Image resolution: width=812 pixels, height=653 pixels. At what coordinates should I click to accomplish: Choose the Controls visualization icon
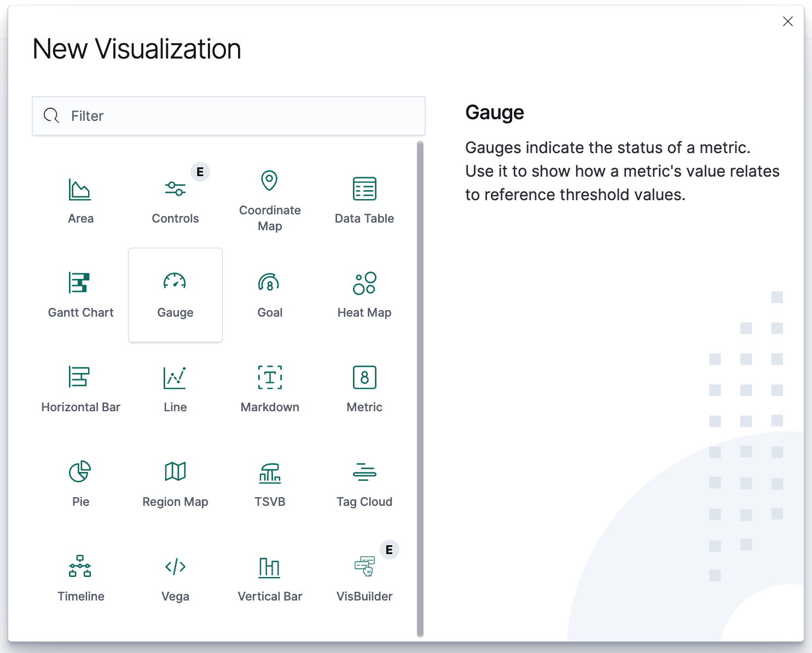coord(175,189)
